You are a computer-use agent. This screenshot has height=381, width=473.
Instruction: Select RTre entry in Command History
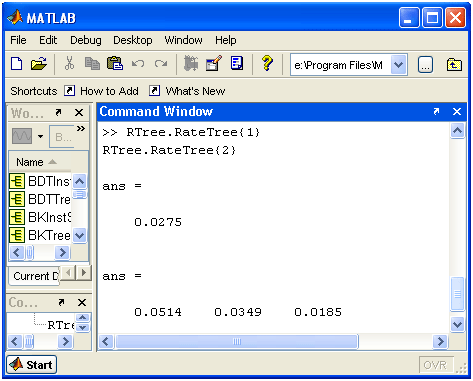pos(61,325)
